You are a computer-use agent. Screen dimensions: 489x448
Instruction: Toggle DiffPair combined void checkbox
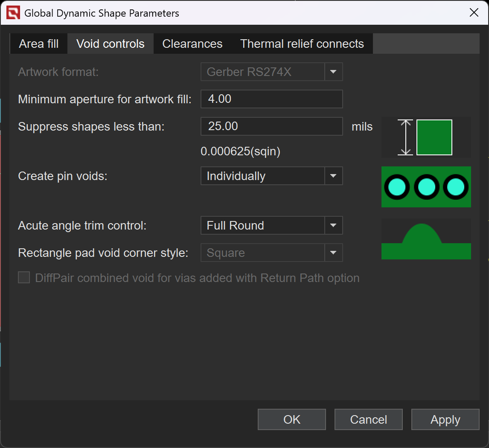tap(24, 278)
